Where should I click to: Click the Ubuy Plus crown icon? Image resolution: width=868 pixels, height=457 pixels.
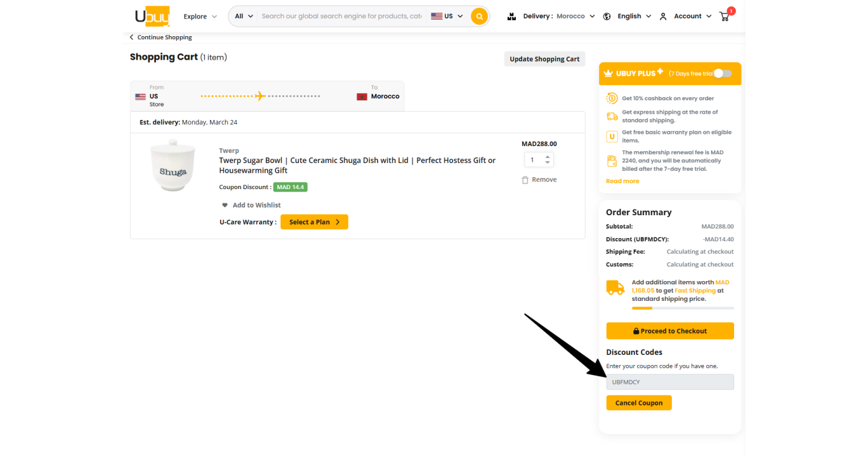pos(608,74)
